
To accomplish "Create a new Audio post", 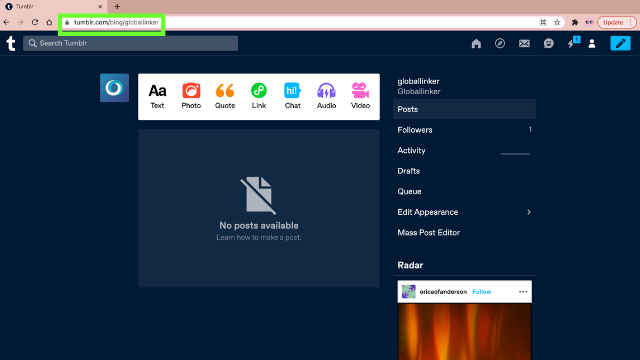I will coord(327,96).
